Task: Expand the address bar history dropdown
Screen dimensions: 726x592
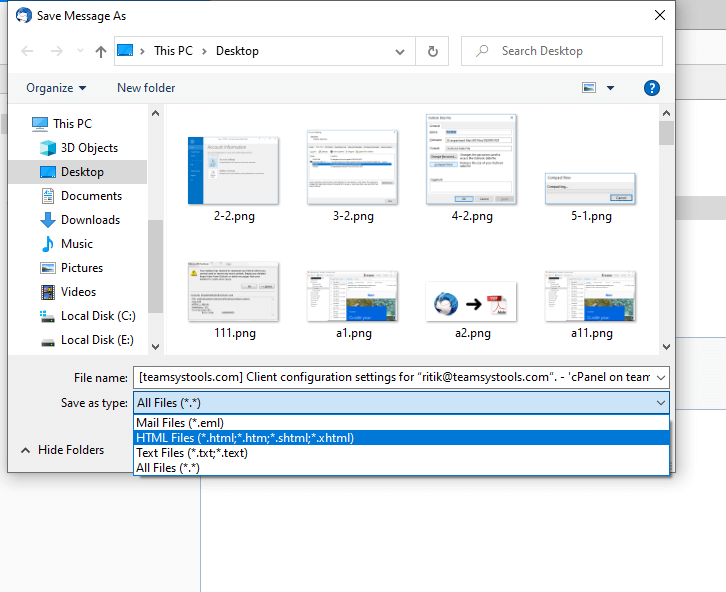Action: [400, 51]
